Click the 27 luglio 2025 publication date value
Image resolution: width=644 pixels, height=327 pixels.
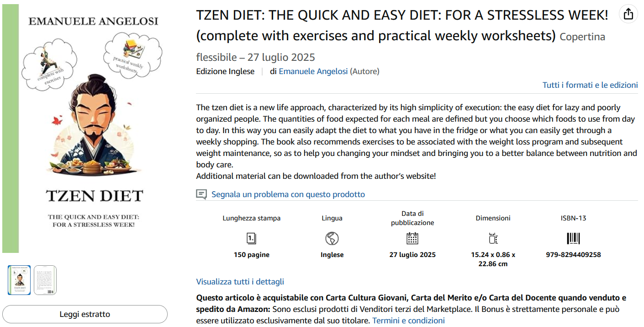coord(412,255)
